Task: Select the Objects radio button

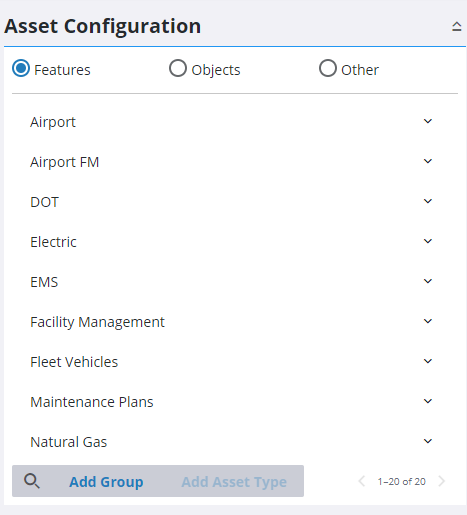Action: click(178, 68)
